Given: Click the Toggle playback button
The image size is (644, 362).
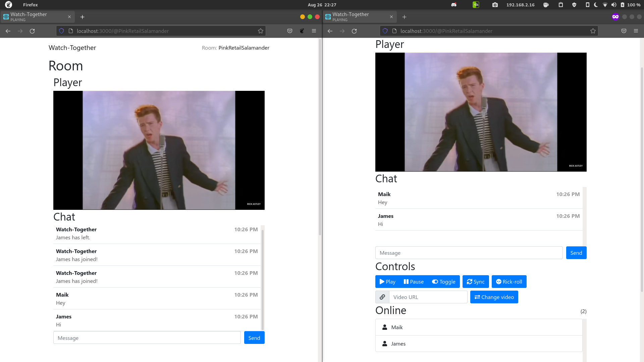Looking at the screenshot, I should pos(444,282).
